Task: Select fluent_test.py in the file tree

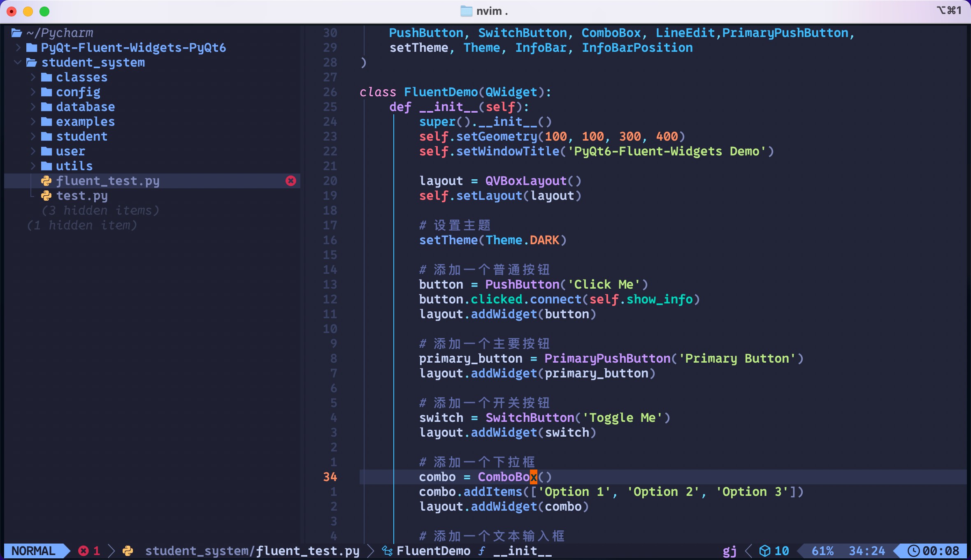Action: click(108, 181)
